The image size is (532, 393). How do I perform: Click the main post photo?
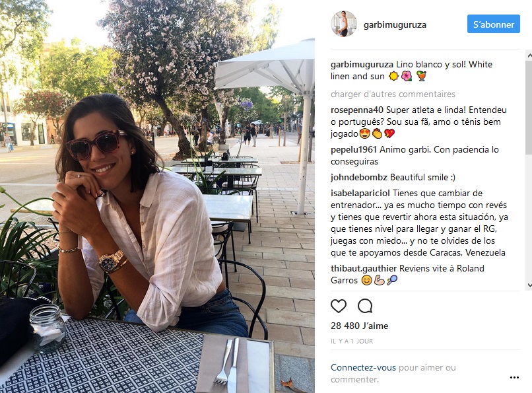pyautogui.click(x=158, y=197)
